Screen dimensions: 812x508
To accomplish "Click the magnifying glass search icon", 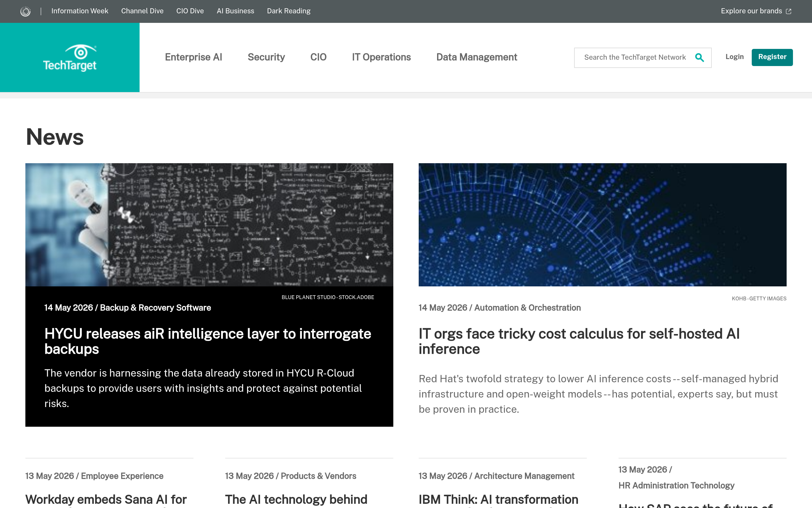I will pos(699,57).
